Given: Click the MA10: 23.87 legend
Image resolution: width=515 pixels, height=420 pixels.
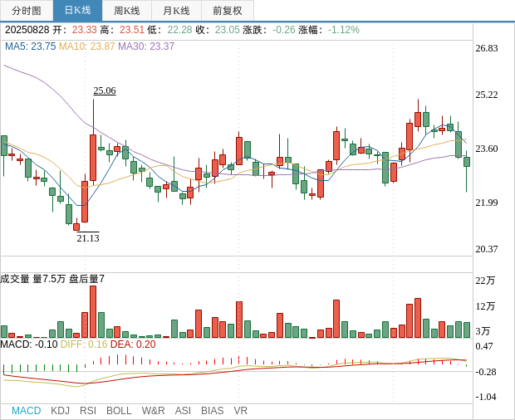Looking at the screenshot, I should click(86, 46).
